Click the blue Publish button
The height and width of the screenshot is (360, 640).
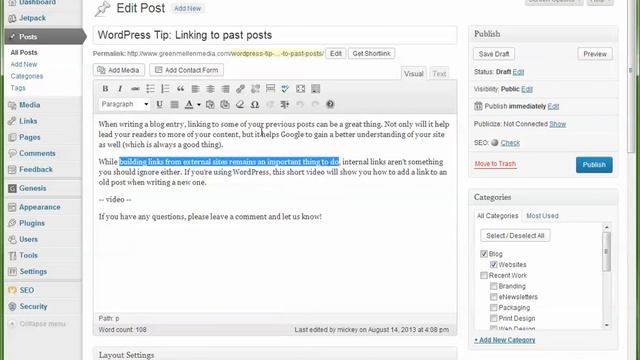(594, 165)
